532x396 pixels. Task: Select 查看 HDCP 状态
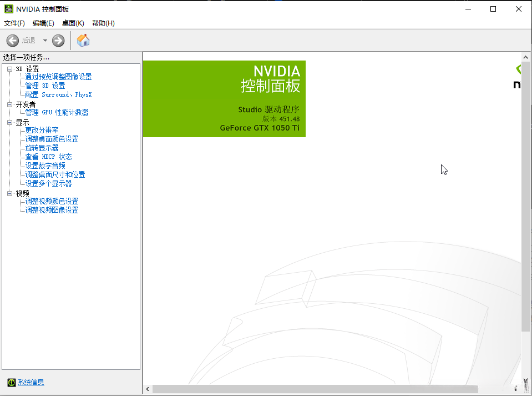pyautogui.click(x=48, y=157)
